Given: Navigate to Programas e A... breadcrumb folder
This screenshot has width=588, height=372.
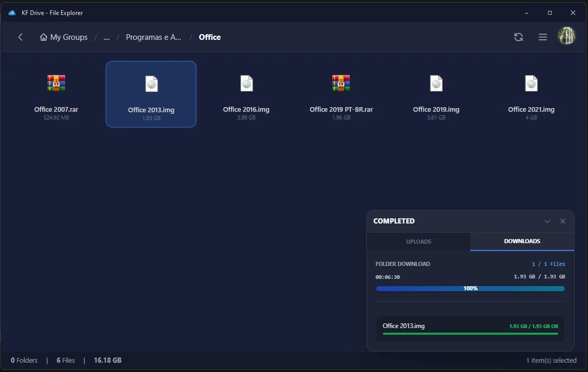Looking at the screenshot, I should (153, 37).
